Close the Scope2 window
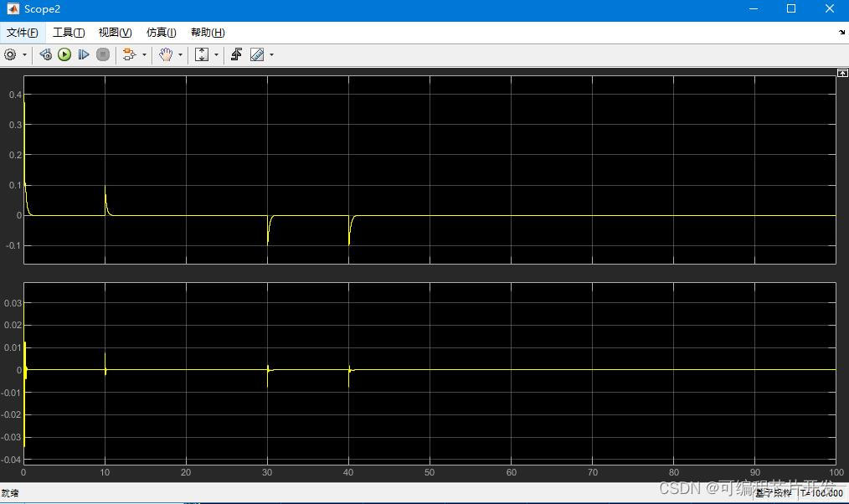This screenshot has height=504, width=849. [830, 8]
